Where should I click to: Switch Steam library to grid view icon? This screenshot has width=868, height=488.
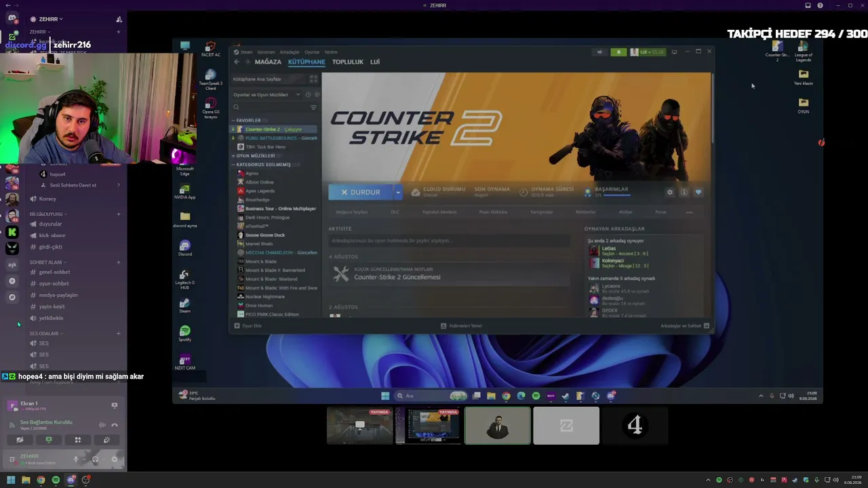pyautogui.click(x=313, y=79)
